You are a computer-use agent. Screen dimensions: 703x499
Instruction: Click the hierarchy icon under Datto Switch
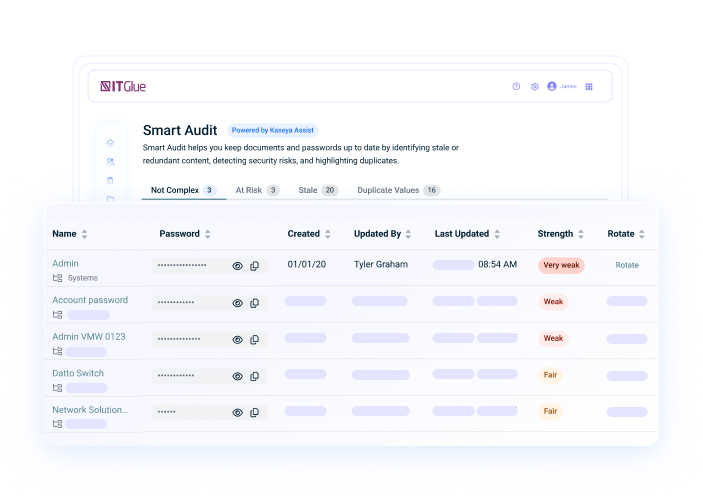point(57,388)
